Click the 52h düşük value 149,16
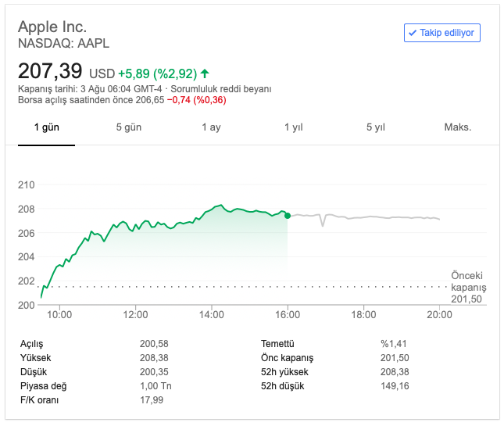The width and height of the screenshot is (504, 426). [393, 386]
